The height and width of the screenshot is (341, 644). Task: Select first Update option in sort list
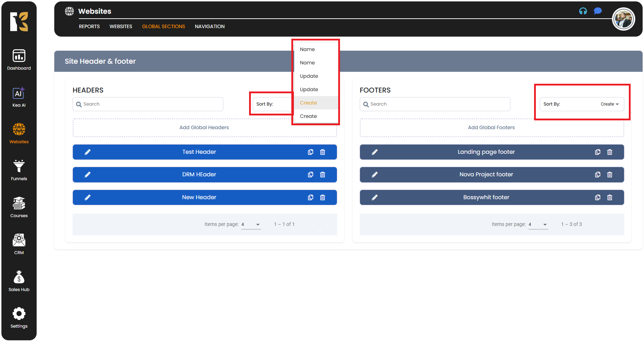point(309,76)
